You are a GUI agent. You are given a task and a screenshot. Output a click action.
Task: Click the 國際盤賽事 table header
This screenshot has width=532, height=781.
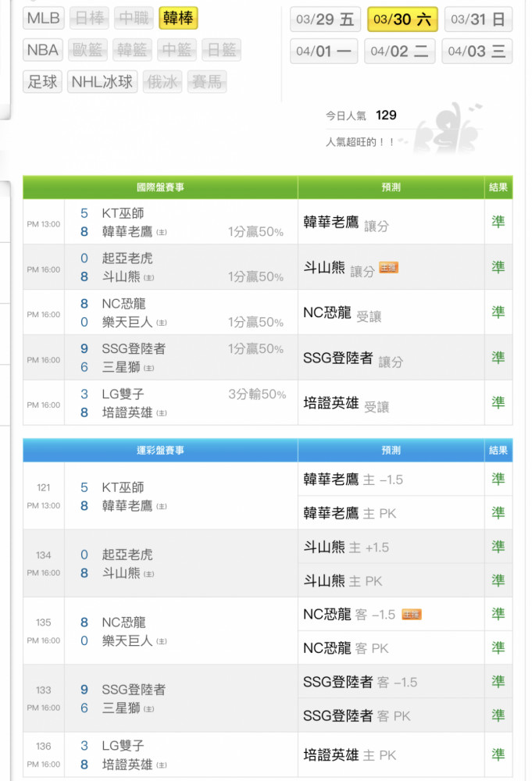click(x=160, y=187)
